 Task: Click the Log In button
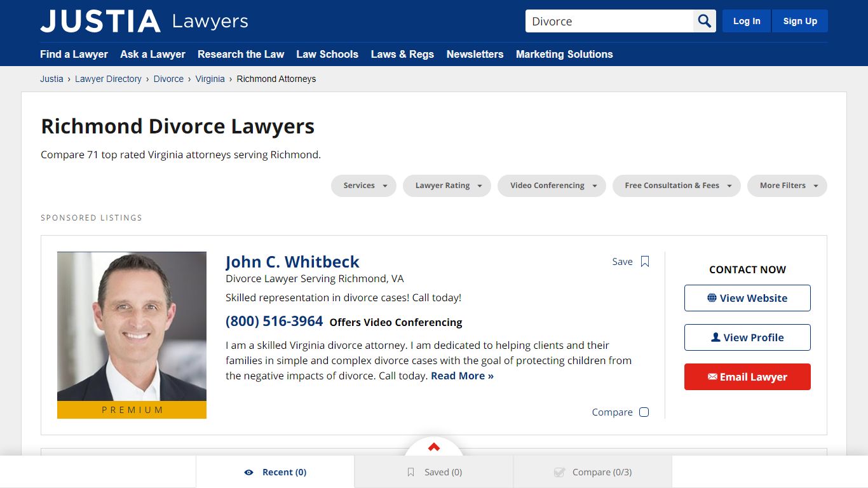pos(747,21)
